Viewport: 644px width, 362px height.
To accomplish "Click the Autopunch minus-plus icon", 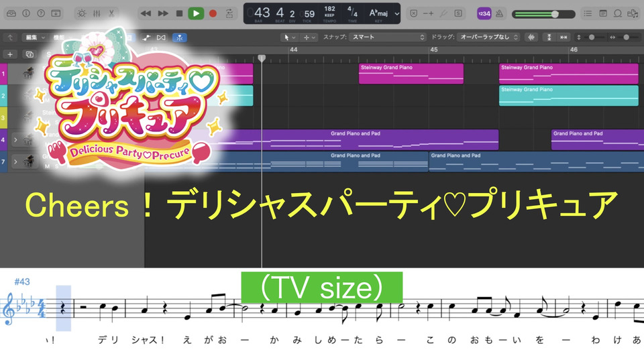I will click(x=429, y=13).
